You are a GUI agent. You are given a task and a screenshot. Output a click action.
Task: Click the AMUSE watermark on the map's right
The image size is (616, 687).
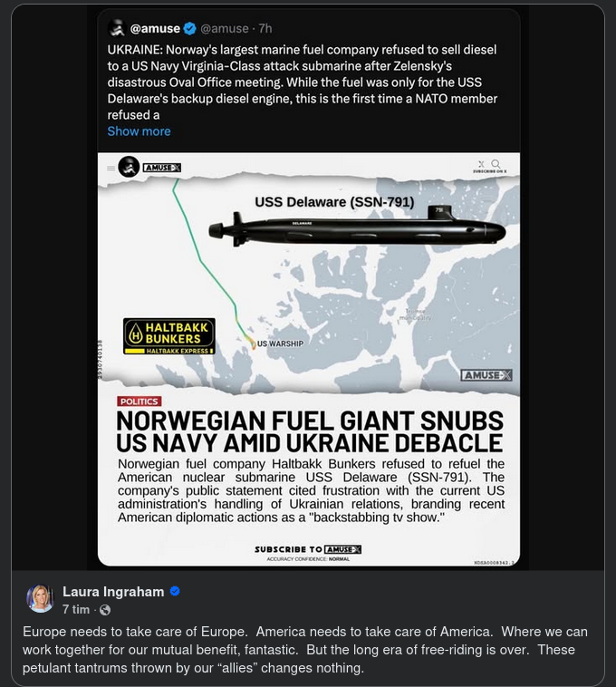[x=486, y=375]
